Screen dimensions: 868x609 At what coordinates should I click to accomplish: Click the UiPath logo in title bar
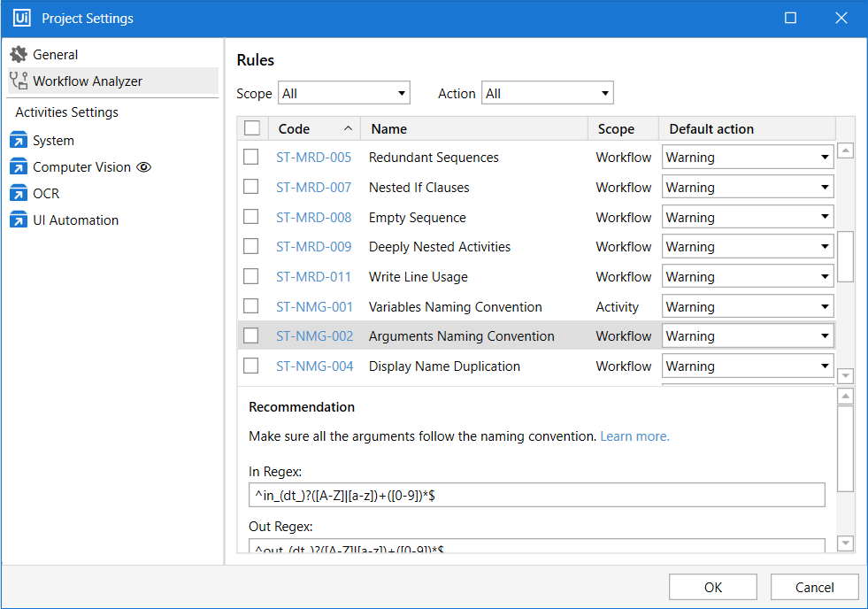21,18
